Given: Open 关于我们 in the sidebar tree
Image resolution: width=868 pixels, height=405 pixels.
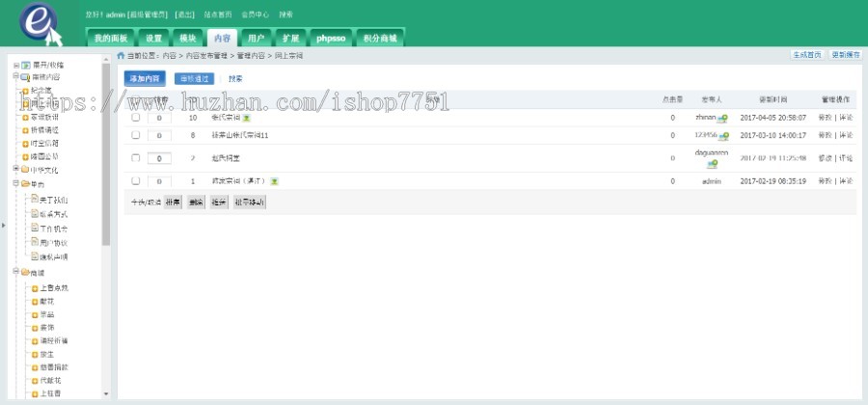Looking at the screenshot, I should (53, 200).
